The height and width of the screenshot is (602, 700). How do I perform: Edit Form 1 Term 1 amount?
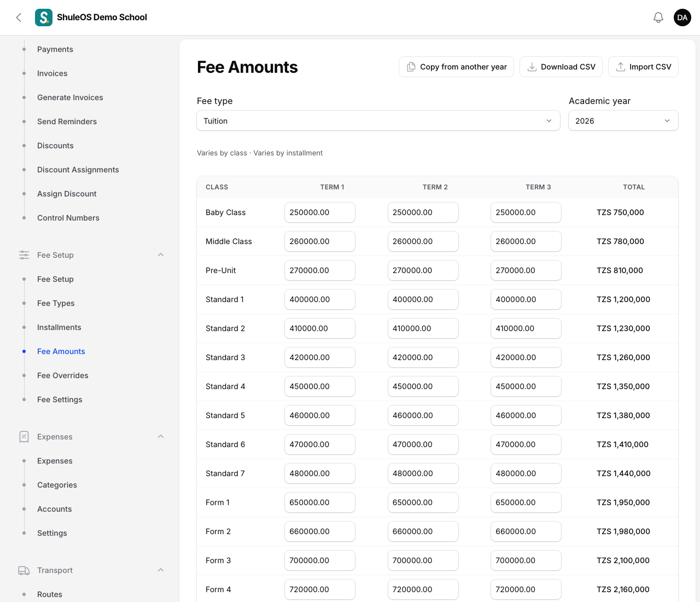pyautogui.click(x=320, y=502)
